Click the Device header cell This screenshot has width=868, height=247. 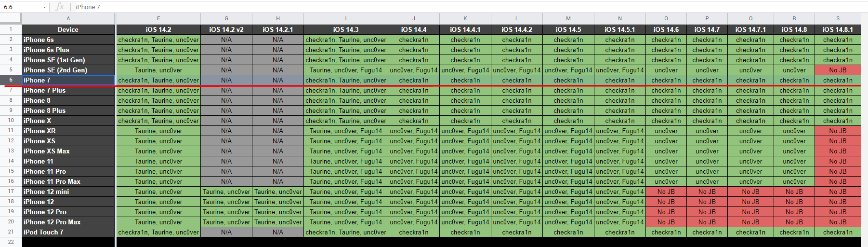[68, 29]
